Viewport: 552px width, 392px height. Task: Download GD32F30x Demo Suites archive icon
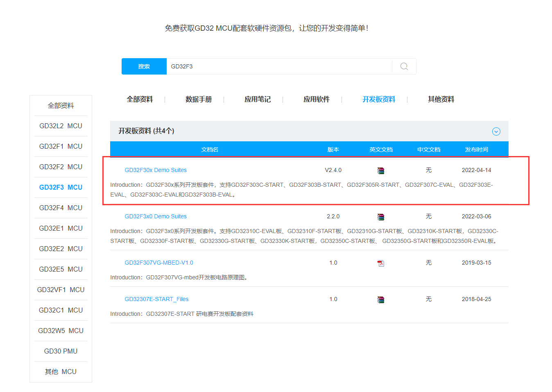click(381, 170)
